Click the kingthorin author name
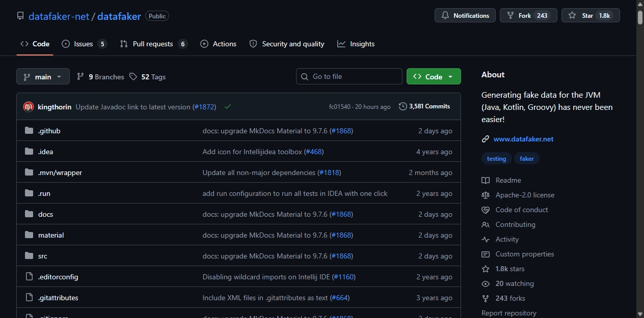The width and height of the screenshot is (644, 318). coord(55,107)
